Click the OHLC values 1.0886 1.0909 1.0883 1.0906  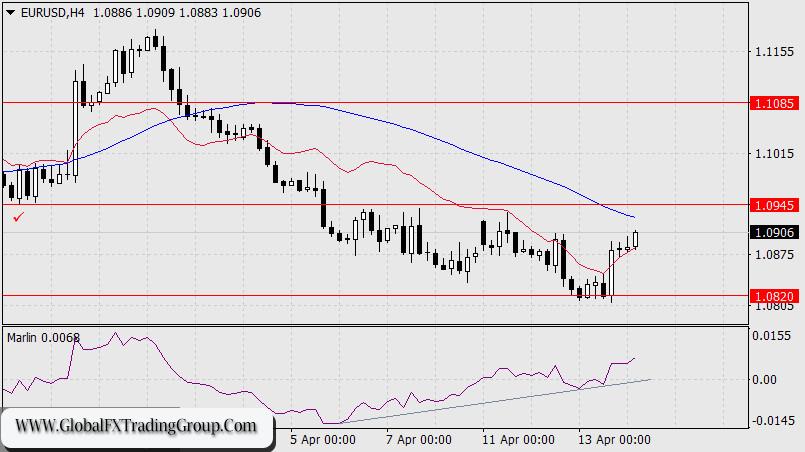pyautogui.click(x=177, y=13)
